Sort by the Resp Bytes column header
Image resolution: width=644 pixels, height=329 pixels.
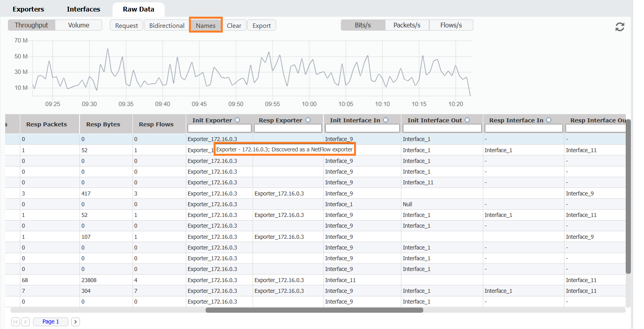tap(103, 124)
